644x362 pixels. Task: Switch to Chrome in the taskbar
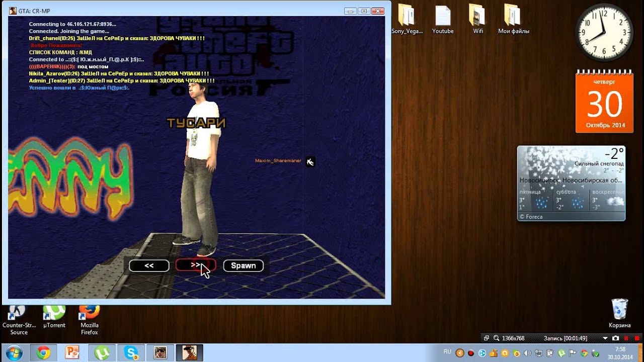(x=43, y=353)
